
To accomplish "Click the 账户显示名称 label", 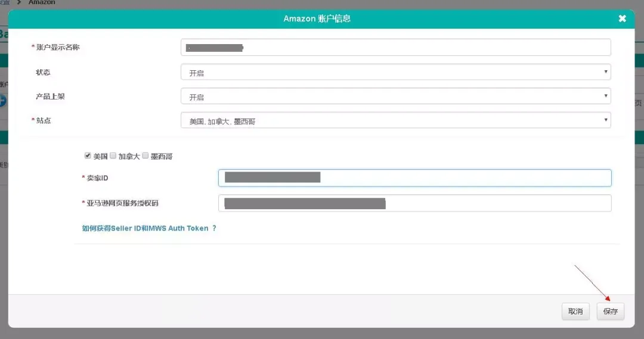I will click(x=58, y=47).
